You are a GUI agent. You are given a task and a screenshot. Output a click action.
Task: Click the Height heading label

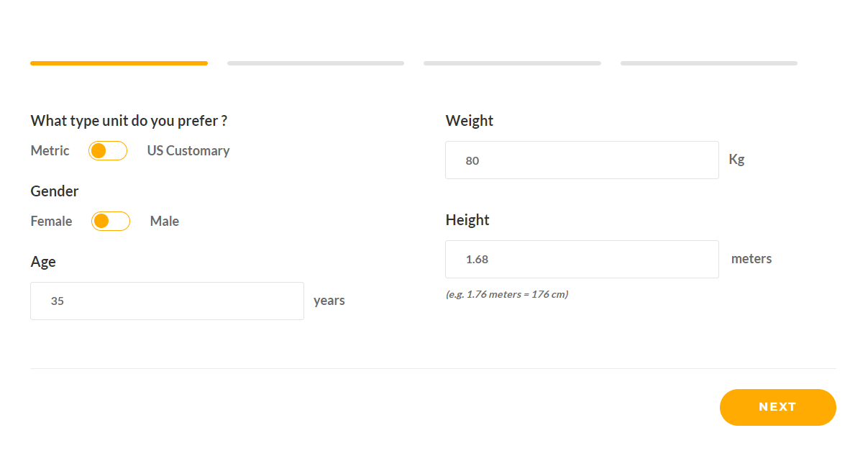point(467,219)
